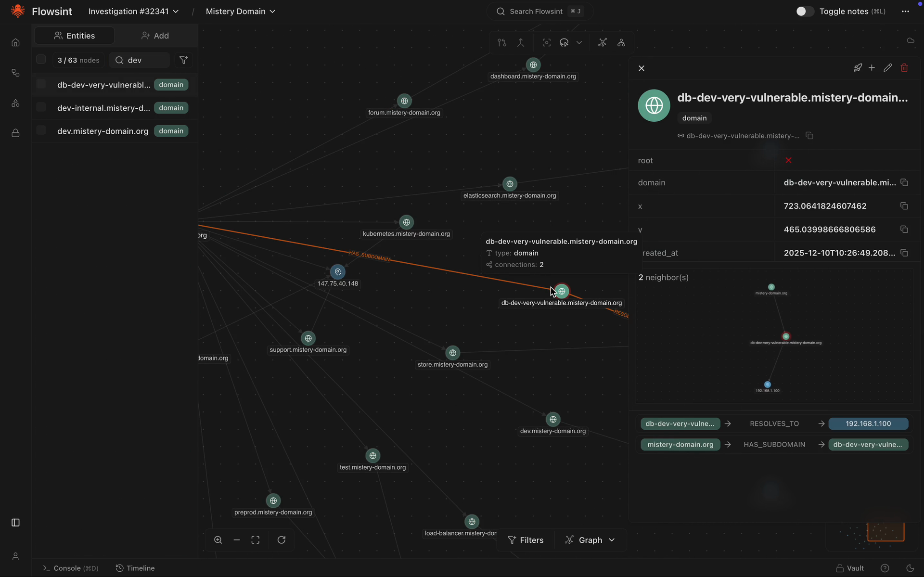Open the Console panel
924x577 pixels.
[x=71, y=568]
